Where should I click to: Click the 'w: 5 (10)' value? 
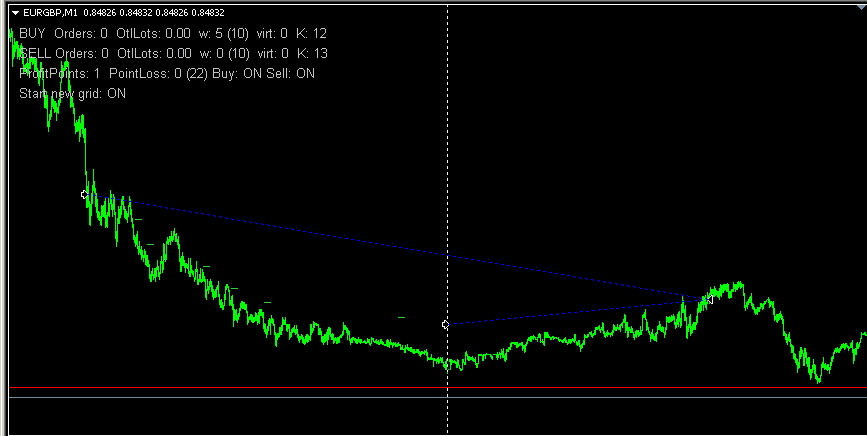click(224, 34)
